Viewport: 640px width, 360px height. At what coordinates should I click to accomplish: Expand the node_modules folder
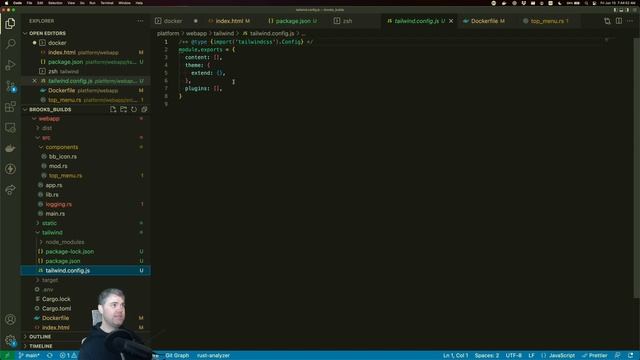tap(64, 242)
